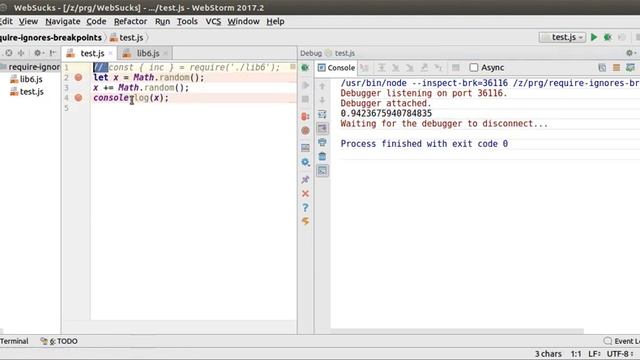The height and width of the screenshot is (360, 640).
Task: Open the Event Log
Action: pos(621,341)
